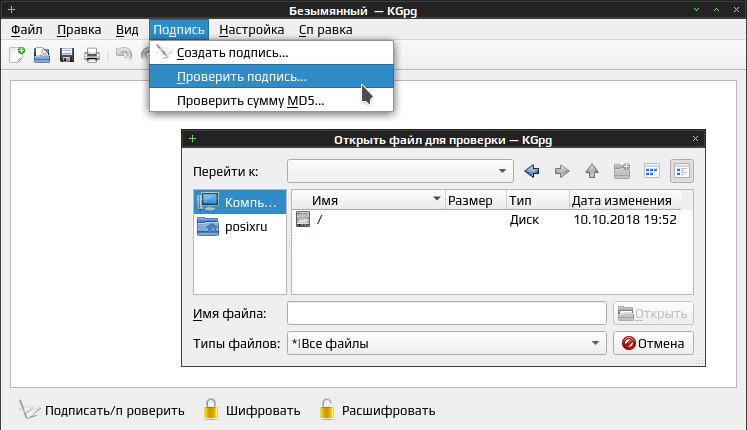The height and width of the screenshot is (430, 747).
Task: Click the date 10.10.2018 19:52 cell
Action: 625,220
